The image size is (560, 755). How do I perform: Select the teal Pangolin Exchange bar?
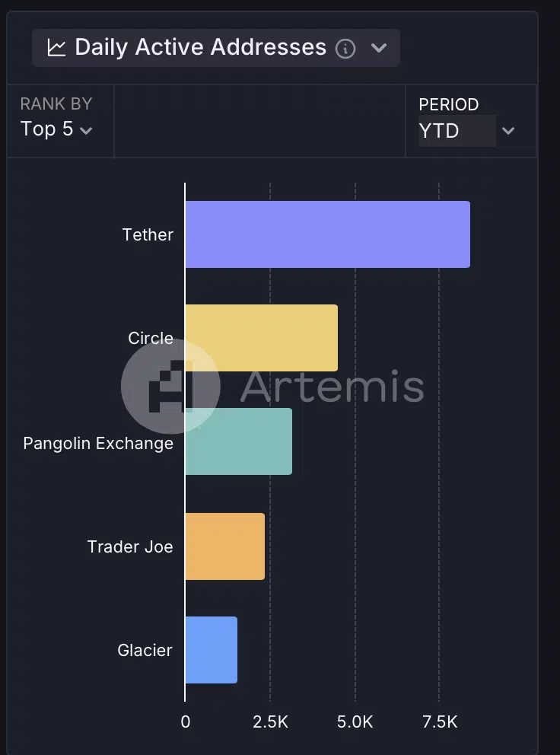[x=239, y=441]
